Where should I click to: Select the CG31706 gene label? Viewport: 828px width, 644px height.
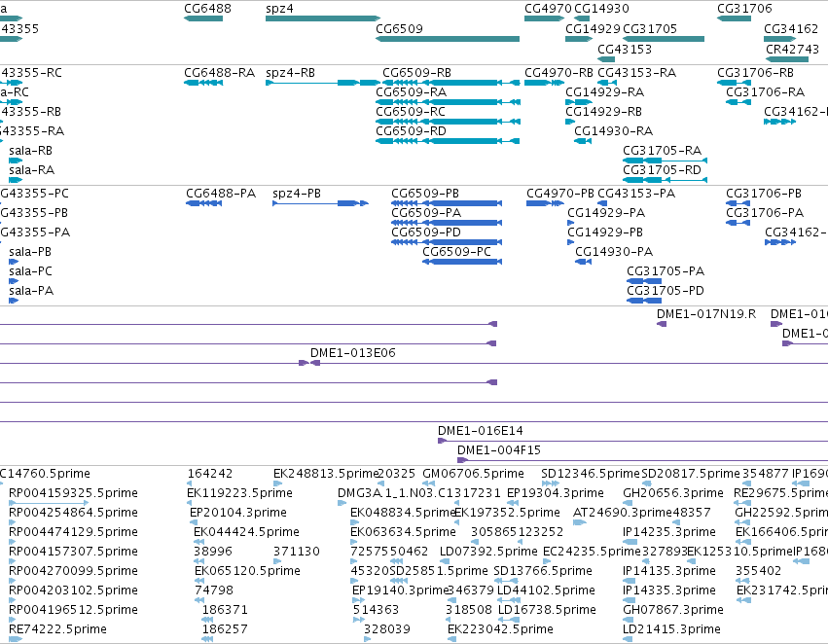pyautogui.click(x=744, y=9)
